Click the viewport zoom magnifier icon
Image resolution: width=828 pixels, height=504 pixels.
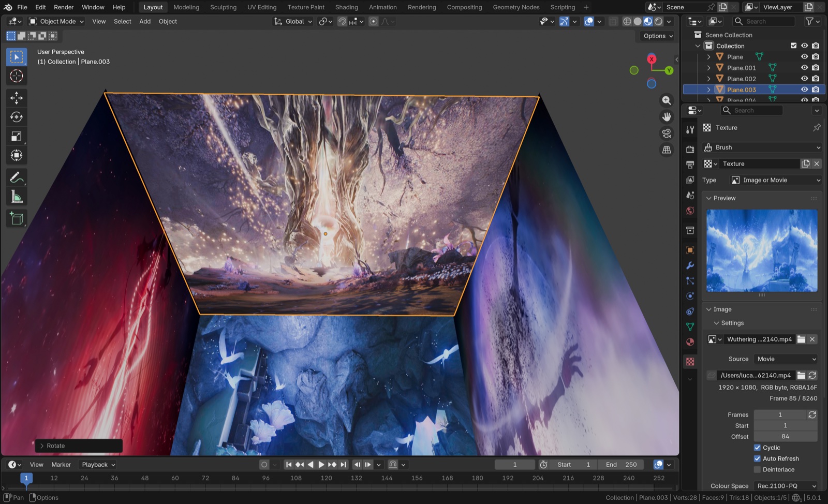(667, 100)
